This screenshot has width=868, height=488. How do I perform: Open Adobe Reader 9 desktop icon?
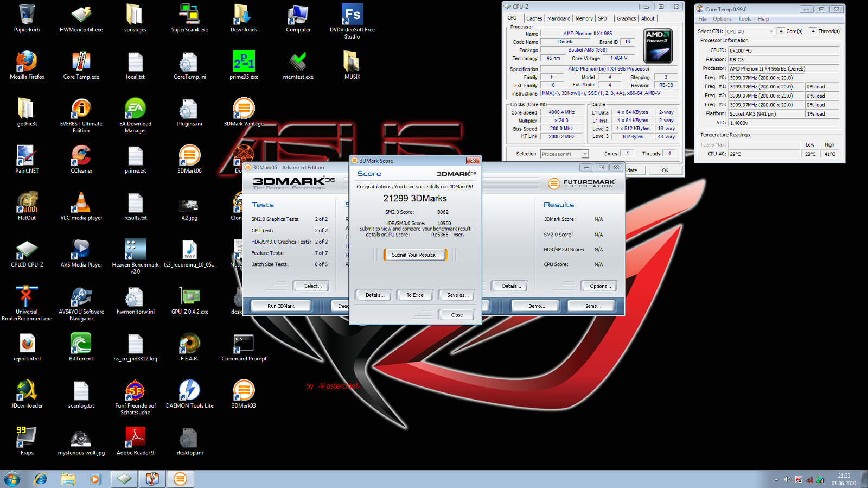point(135,441)
